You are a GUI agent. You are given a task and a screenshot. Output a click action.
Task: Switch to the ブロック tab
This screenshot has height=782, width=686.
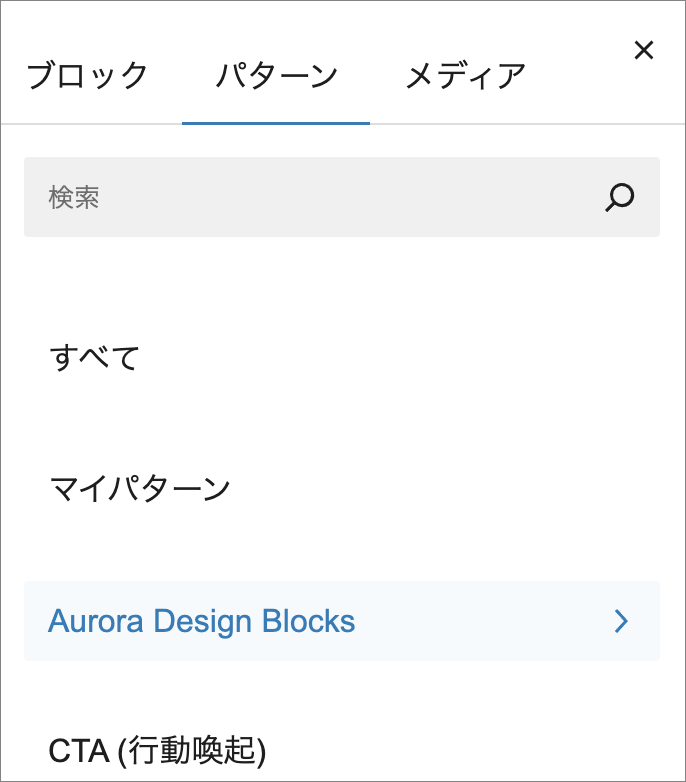pyautogui.click(x=87, y=76)
